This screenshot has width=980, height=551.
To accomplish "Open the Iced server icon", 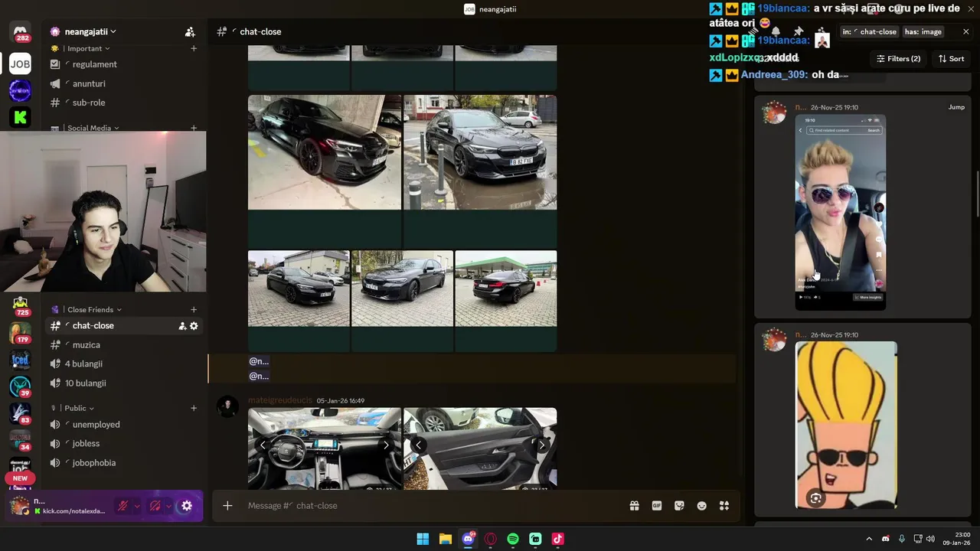I will click(x=20, y=360).
